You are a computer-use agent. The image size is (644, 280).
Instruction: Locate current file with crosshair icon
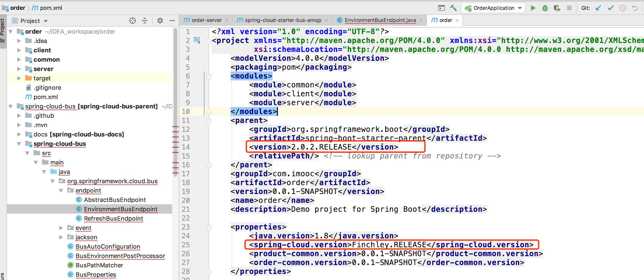point(133,21)
